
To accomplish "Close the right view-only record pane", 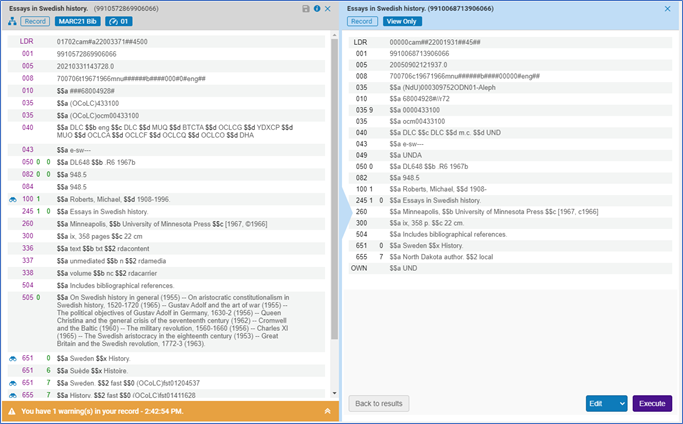I will pos(668,8).
